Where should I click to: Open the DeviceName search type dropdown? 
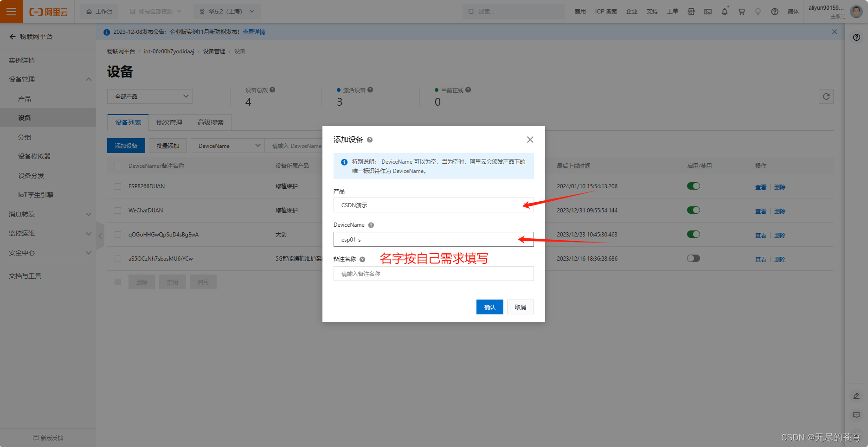(227, 146)
